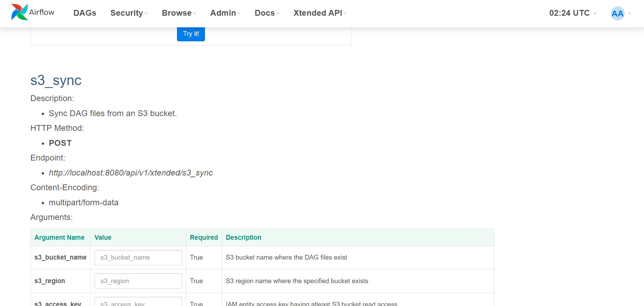This screenshot has height=306, width=644.
Task: Click 'S3 bucket name where the DAG files exist'
Action: [286, 258]
